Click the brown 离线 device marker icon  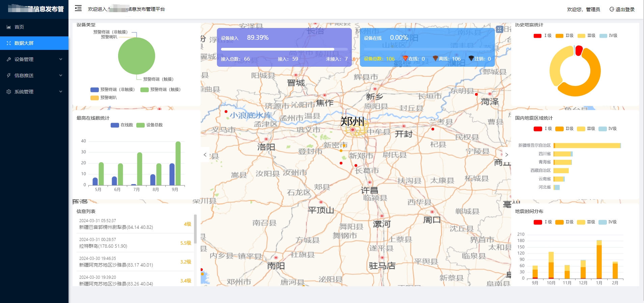tap(436, 58)
